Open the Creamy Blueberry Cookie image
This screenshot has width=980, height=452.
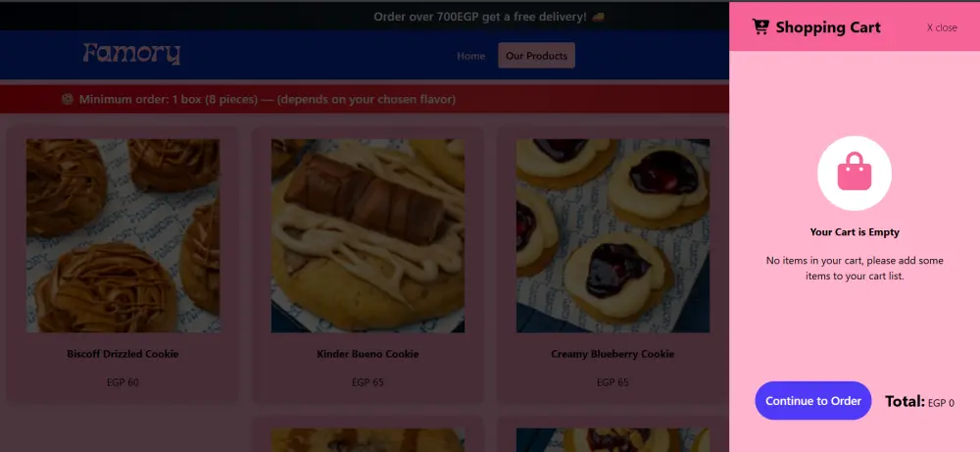pos(612,235)
